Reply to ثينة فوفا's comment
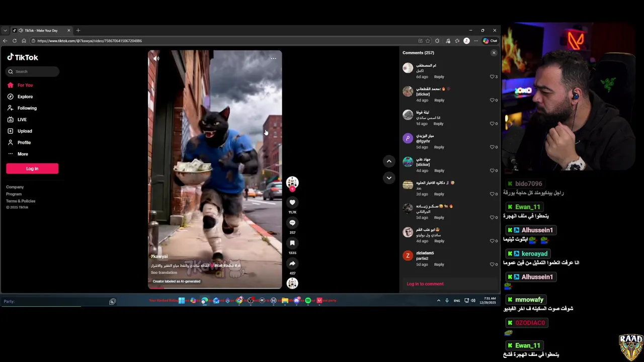The width and height of the screenshot is (644, 362). [x=438, y=124]
